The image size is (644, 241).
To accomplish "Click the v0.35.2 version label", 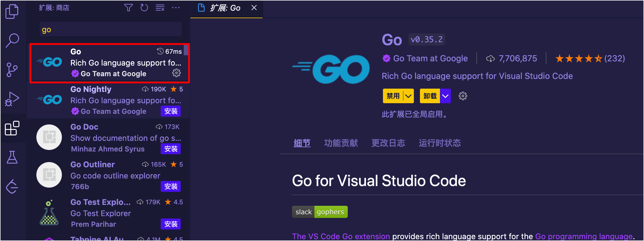I will (x=427, y=39).
